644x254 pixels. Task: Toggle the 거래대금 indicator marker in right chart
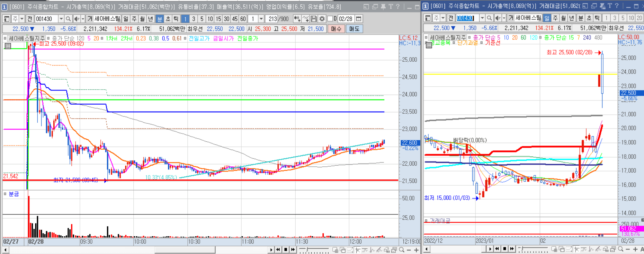tap(426, 220)
